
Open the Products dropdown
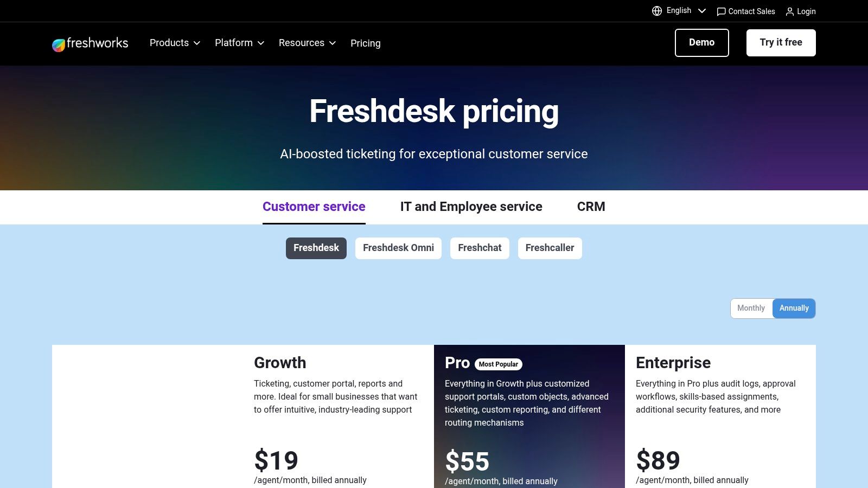click(x=174, y=43)
